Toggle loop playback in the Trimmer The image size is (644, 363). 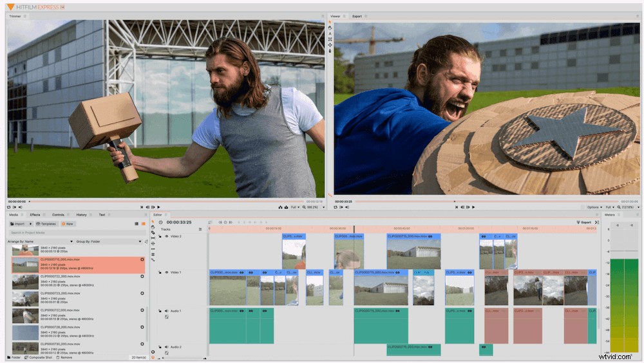tap(8, 207)
